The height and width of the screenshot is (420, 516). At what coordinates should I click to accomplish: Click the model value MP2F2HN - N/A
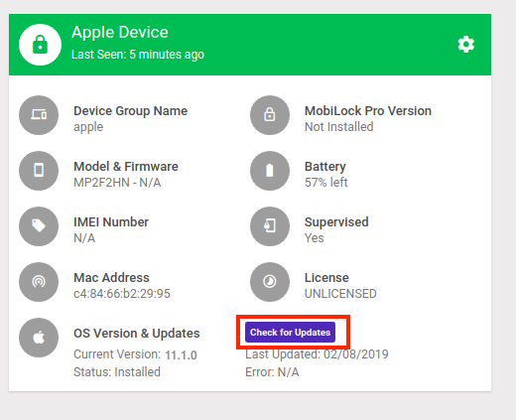click(117, 183)
